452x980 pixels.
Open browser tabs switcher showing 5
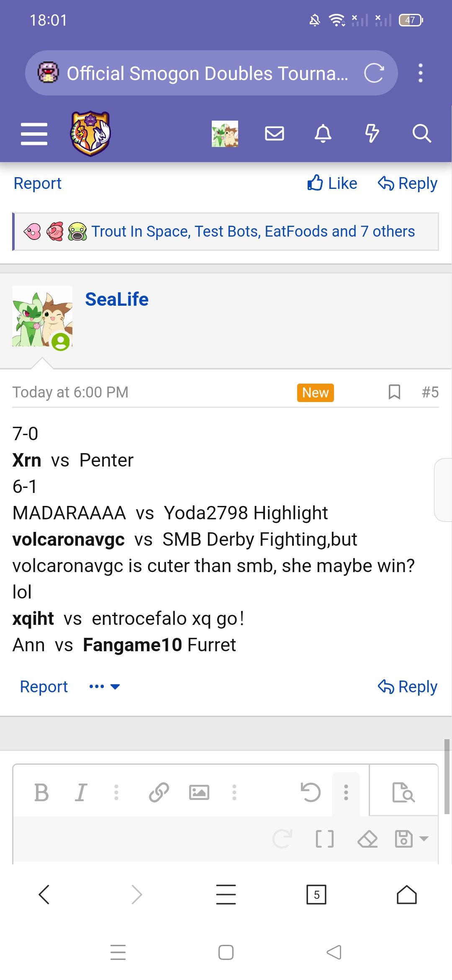click(316, 895)
